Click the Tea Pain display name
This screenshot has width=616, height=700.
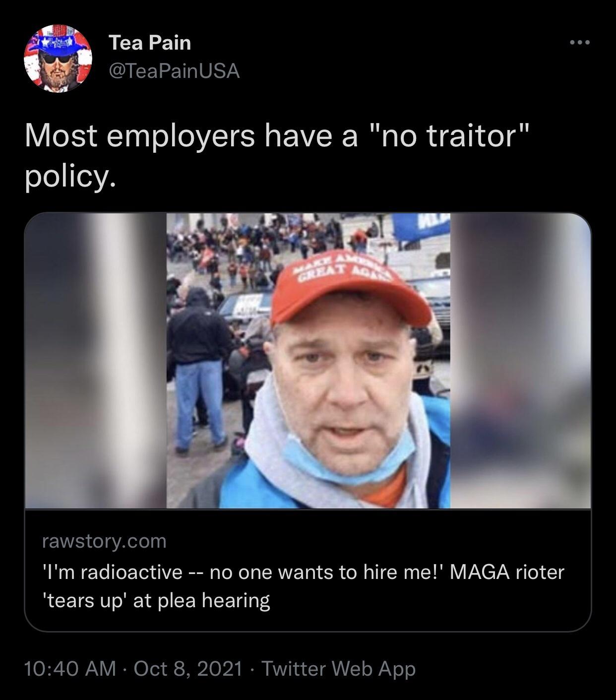point(150,43)
